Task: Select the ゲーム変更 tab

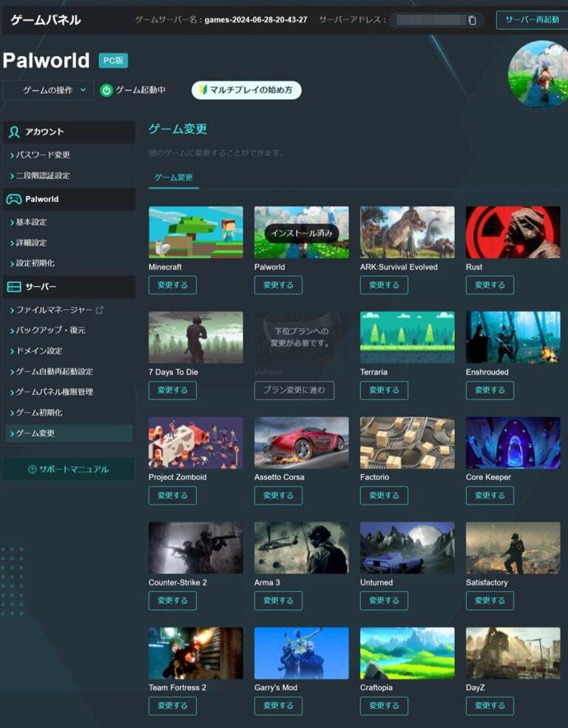Action: [x=174, y=178]
